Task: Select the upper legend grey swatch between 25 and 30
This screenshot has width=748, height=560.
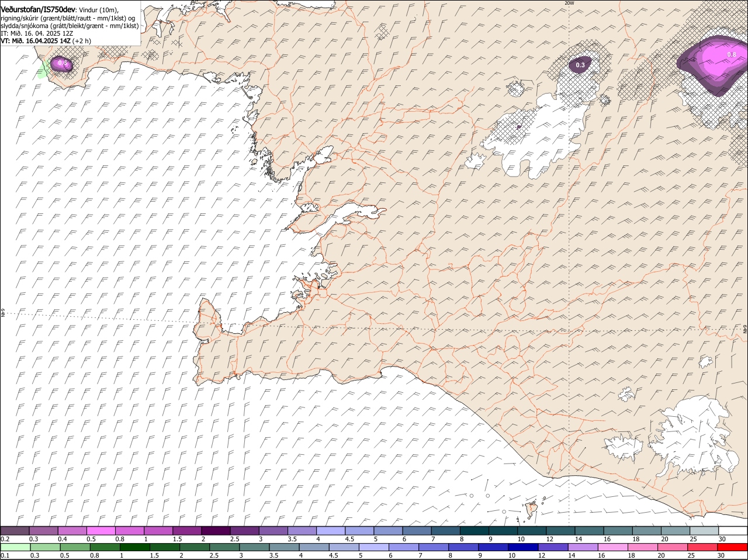Action: 703,530
